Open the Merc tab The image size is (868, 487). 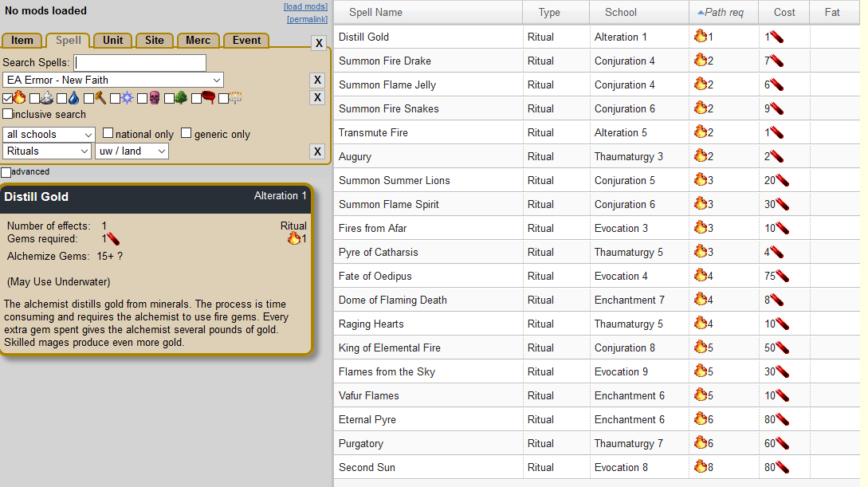click(x=198, y=41)
